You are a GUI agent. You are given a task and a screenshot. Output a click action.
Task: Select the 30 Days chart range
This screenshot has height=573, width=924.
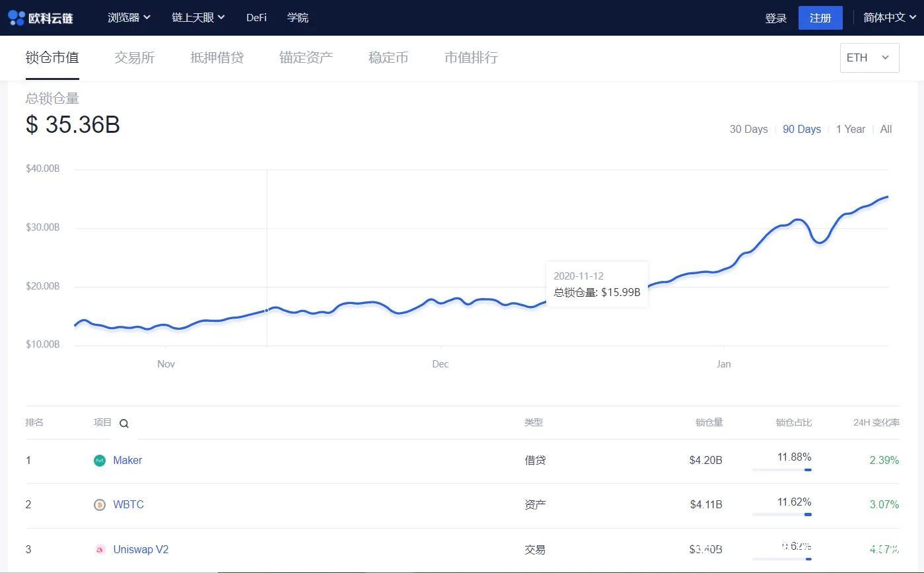tap(748, 130)
